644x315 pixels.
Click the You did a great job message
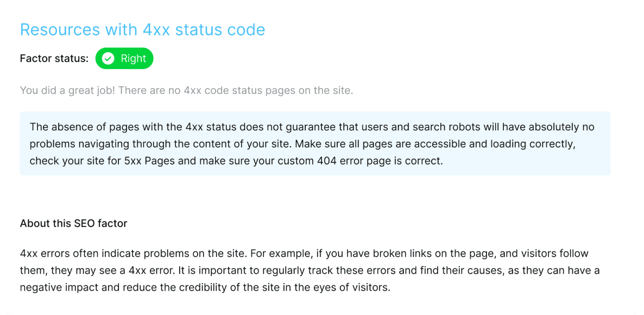(x=186, y=90)
